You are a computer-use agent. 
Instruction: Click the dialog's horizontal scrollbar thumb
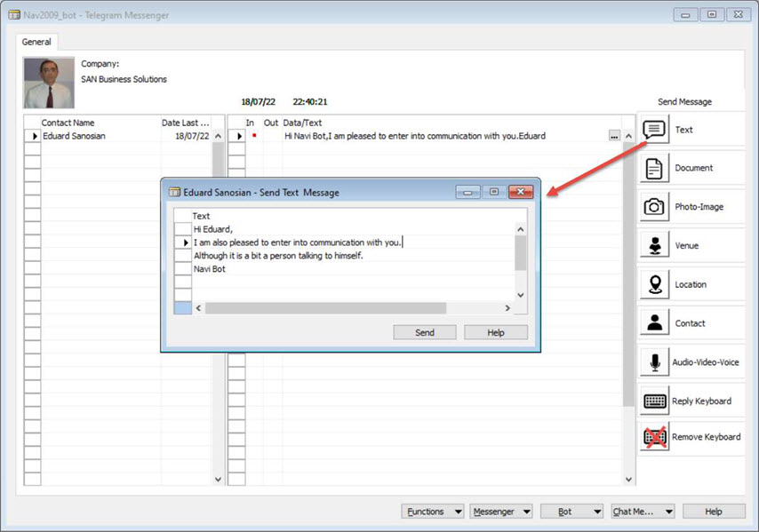point(325,308)
